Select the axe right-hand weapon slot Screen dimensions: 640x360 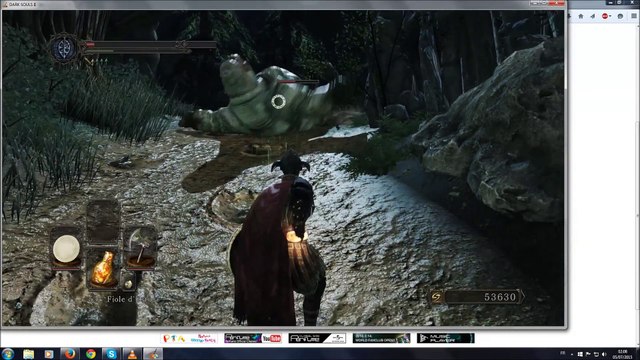point(140,248)
